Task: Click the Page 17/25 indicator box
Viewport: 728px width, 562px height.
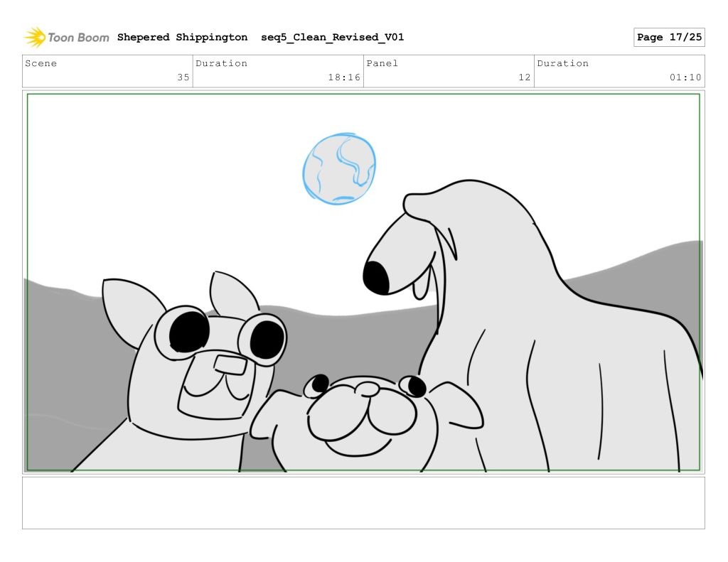Action: coord(668,37)
